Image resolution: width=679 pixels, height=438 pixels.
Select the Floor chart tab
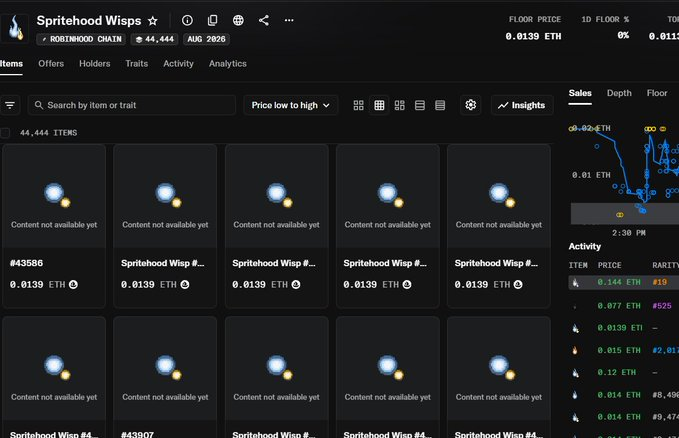657,93
